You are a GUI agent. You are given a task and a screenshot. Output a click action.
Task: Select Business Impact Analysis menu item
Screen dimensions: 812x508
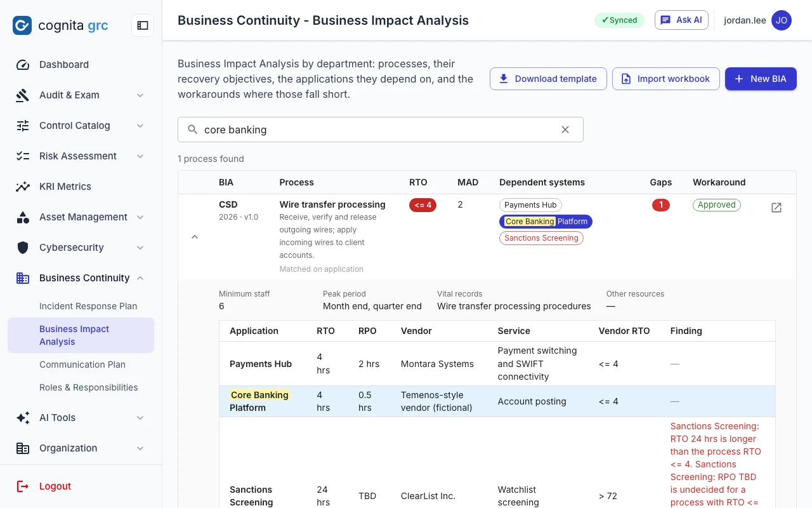coord(81,335)
